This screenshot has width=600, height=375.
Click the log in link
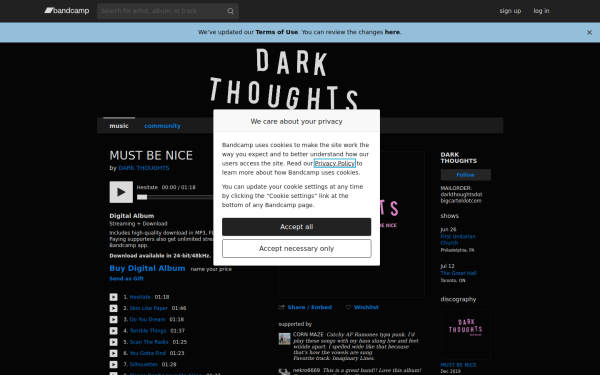[541, 11]
